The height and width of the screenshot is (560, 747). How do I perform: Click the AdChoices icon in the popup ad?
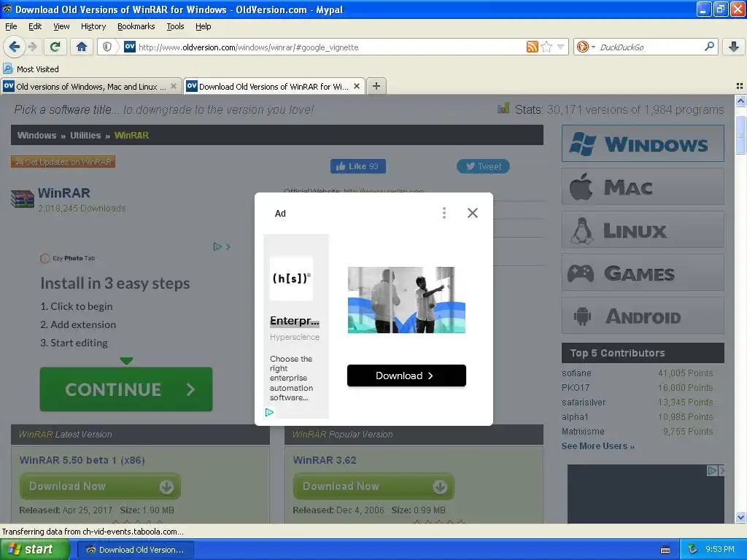pos(269,412)
